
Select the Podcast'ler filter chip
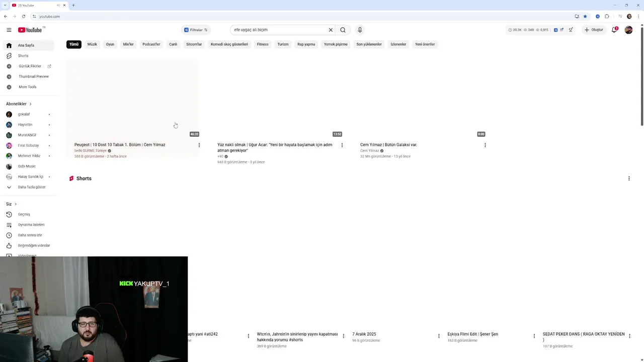(151, 44)
